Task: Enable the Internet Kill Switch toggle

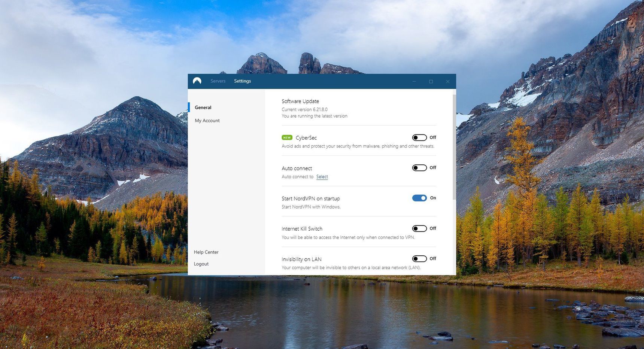Action: [x=419, y=228]
